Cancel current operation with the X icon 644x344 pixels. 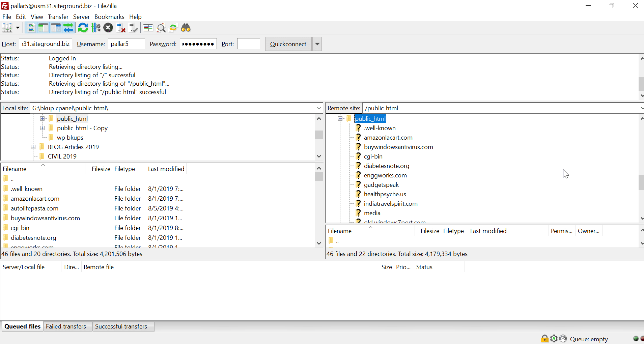pos(108,28)
